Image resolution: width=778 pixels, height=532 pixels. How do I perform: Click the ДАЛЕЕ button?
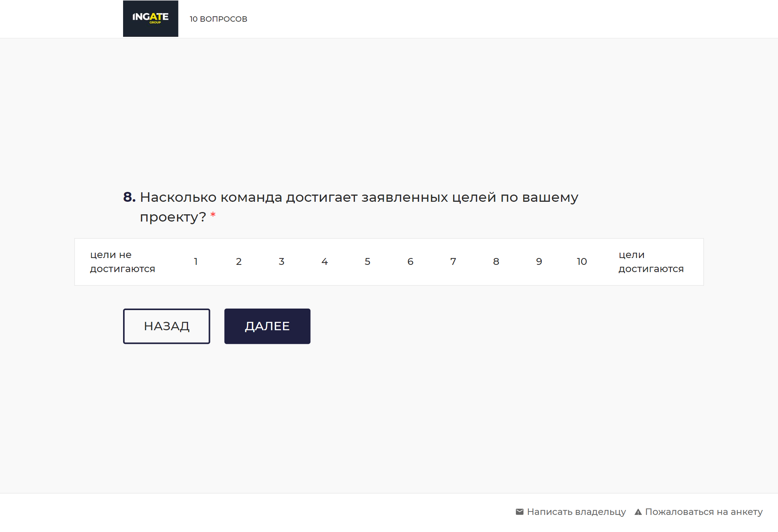point(267,326)
